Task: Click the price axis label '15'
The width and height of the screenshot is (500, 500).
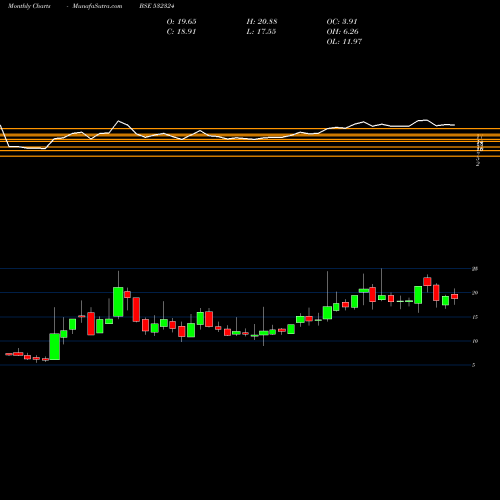Action: click(475, 317)
